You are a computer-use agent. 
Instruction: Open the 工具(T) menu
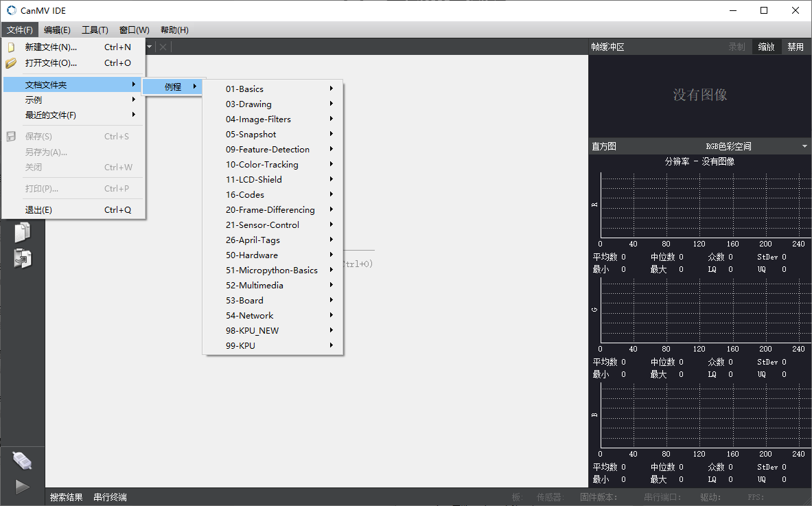(95, 30)
